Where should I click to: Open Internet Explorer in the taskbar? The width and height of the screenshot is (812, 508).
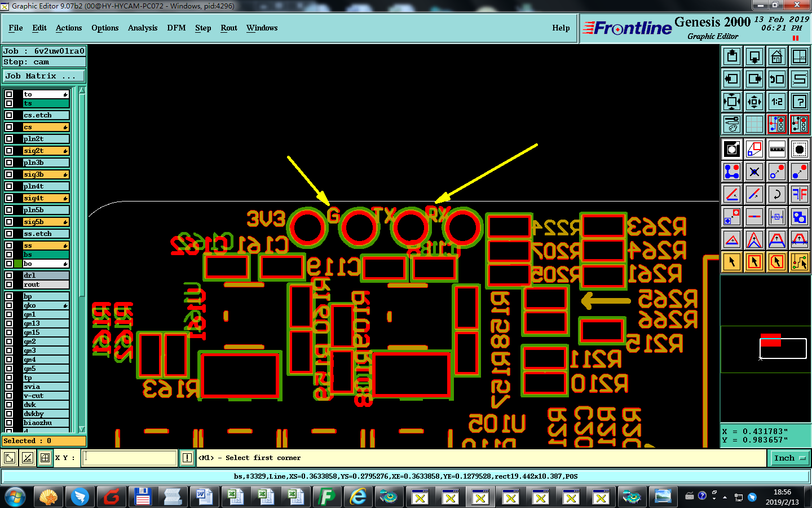click(x=358, y=497)
